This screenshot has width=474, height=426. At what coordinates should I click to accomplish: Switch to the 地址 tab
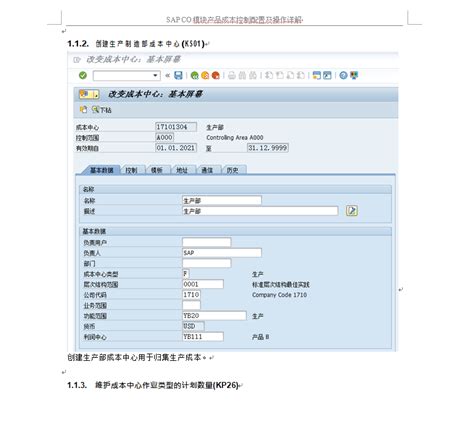click(182, 170)
